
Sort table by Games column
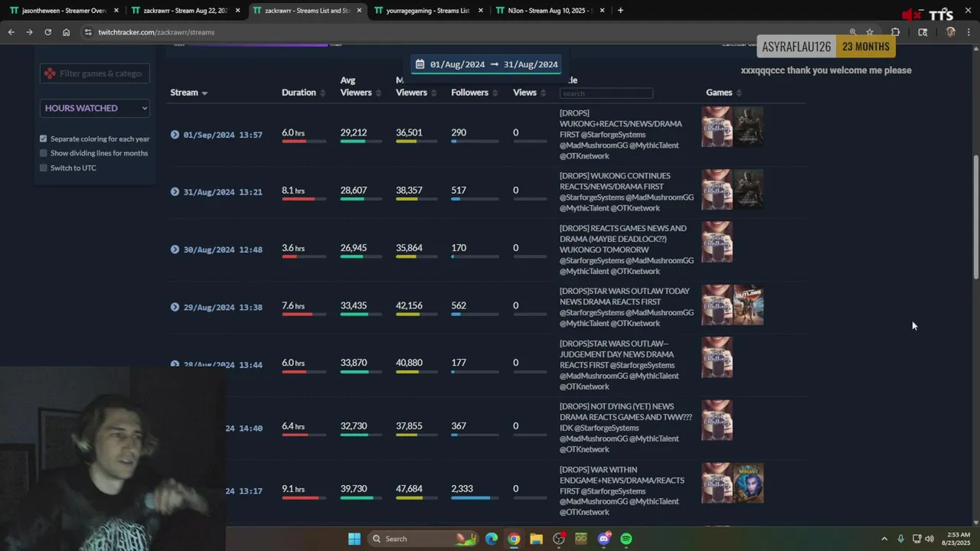tap(724, 93)
